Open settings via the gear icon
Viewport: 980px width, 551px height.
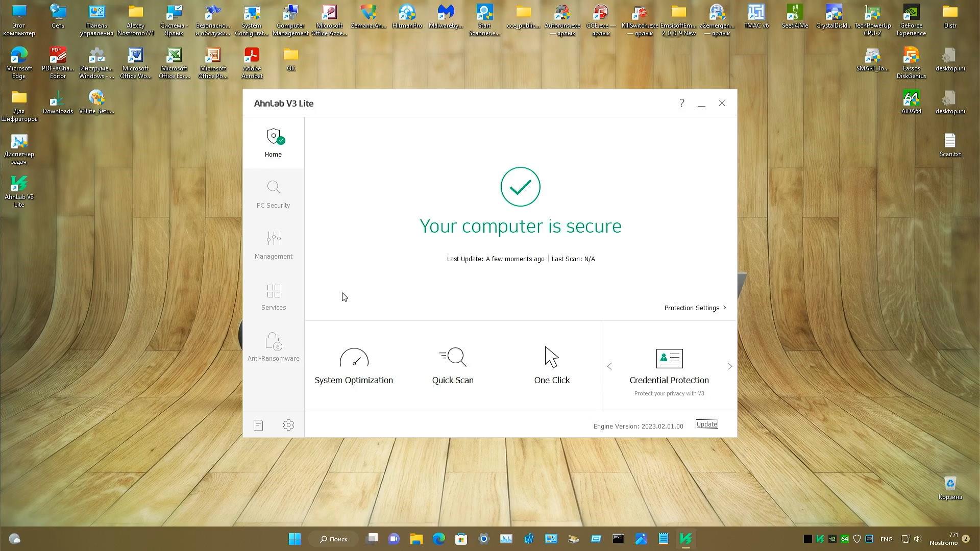coord(288,424)
